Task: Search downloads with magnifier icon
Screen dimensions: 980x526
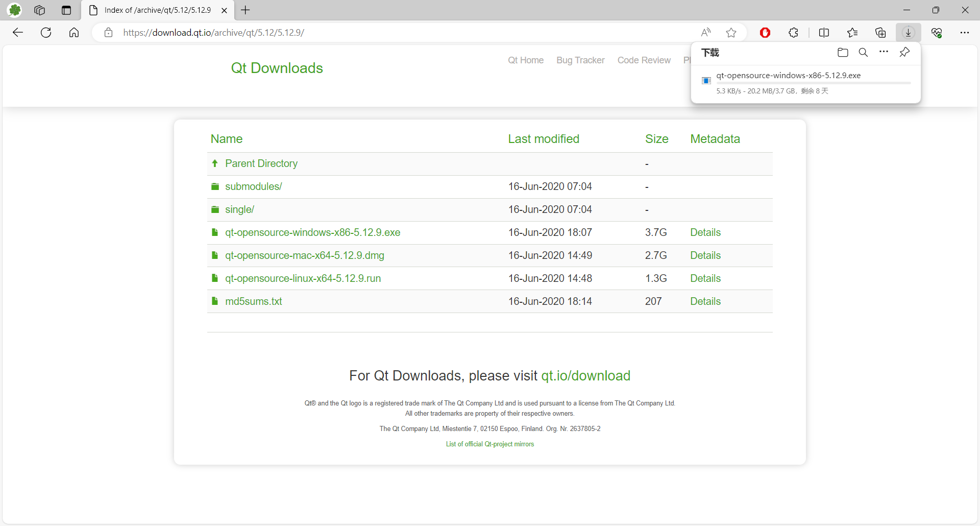Action: click(863, 53)
